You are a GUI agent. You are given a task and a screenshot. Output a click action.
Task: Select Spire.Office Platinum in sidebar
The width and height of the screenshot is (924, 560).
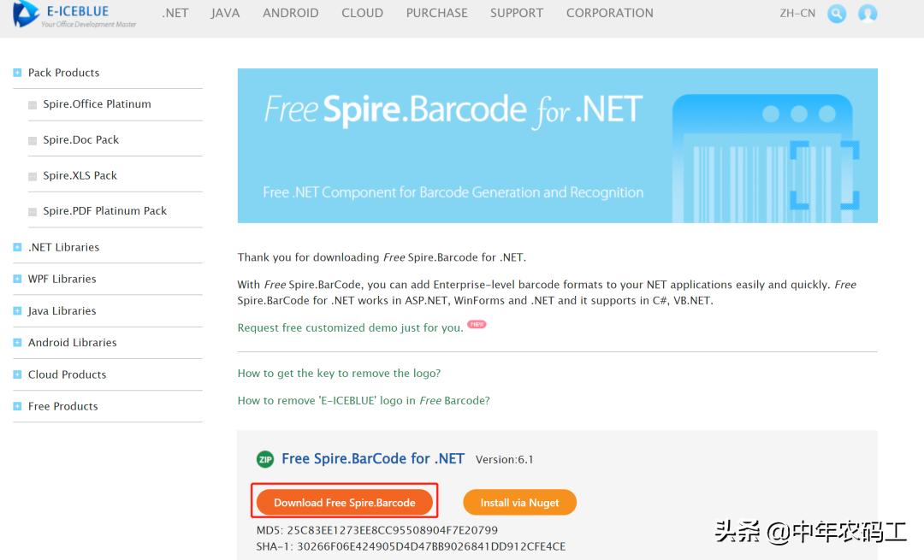click(97, 104)
